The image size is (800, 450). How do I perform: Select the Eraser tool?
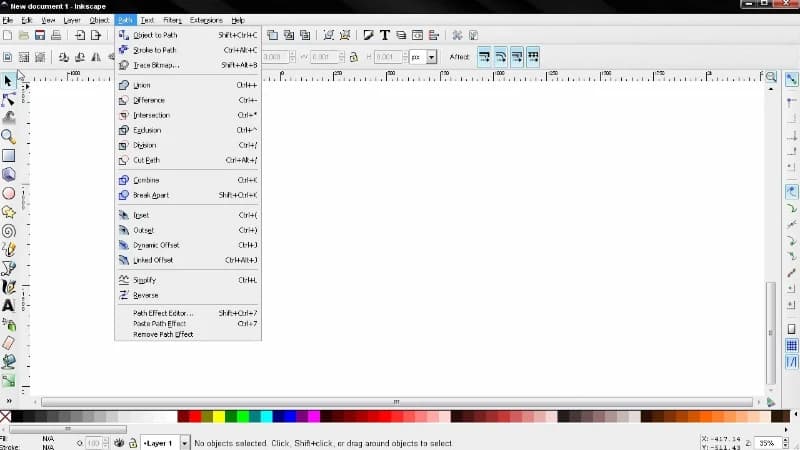point(8,343)
